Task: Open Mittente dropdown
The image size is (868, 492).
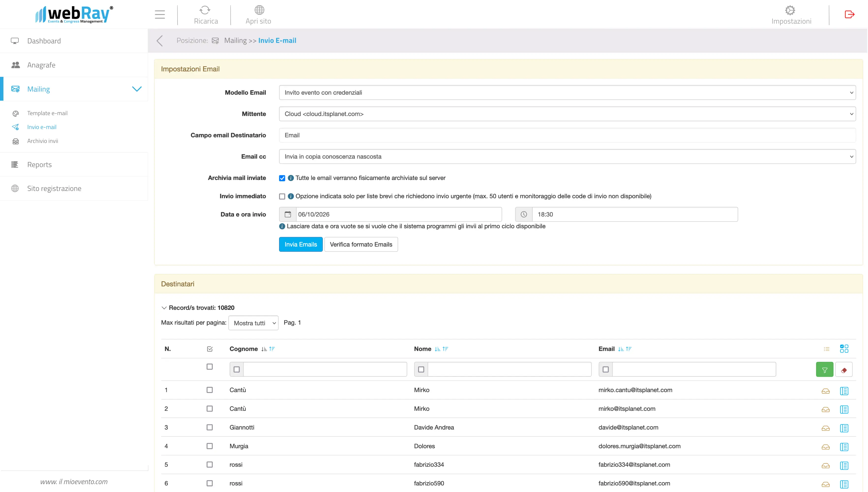Action: pos(567,114)
